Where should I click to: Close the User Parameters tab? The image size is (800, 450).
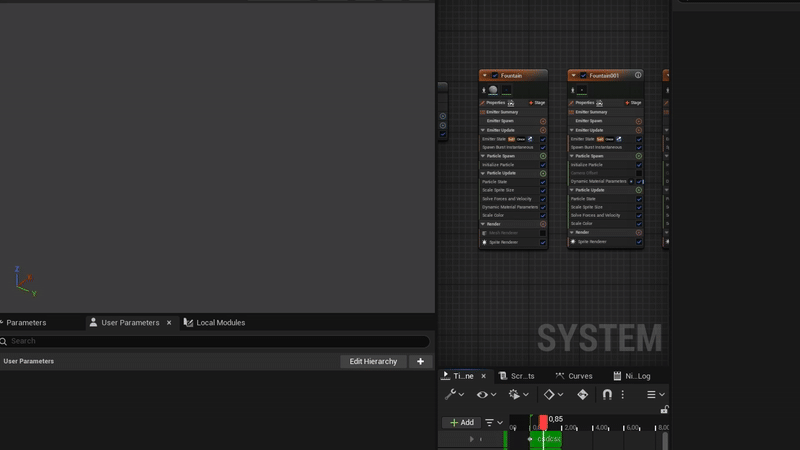(x=169, y=323)
